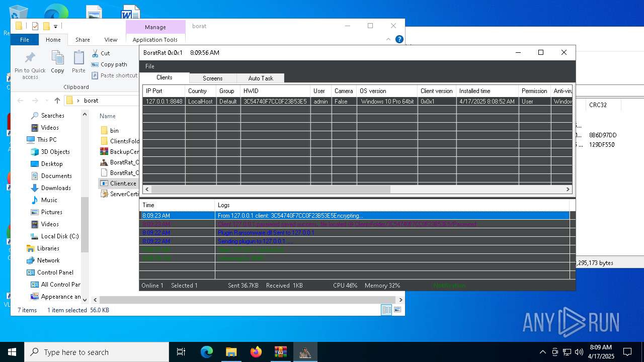Go up one folder level arrow
The height and width of the screenshot is (362, 644).
click(57, 101)
